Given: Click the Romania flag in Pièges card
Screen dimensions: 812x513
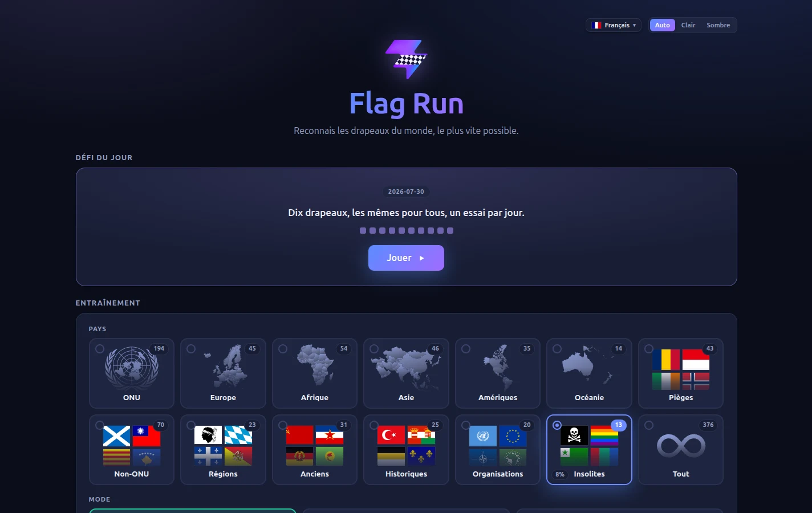Looking at the screenshot, I should 666,360.
